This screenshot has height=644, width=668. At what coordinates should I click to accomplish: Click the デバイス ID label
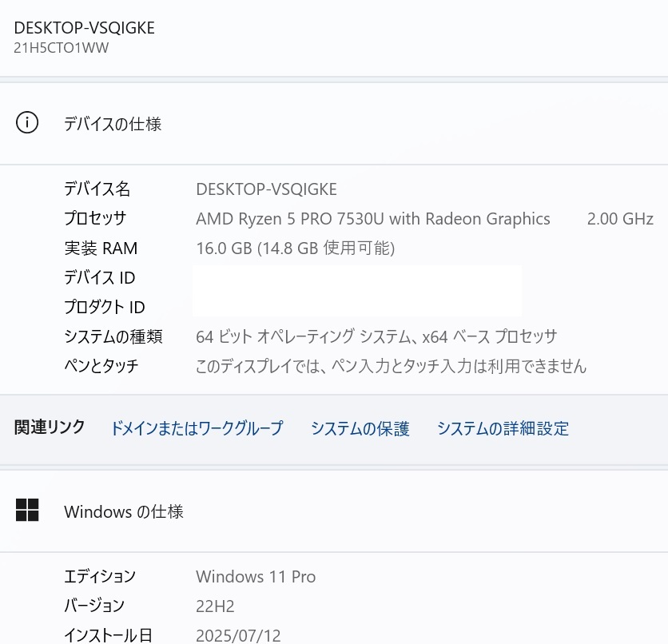(x=100, y=278)
